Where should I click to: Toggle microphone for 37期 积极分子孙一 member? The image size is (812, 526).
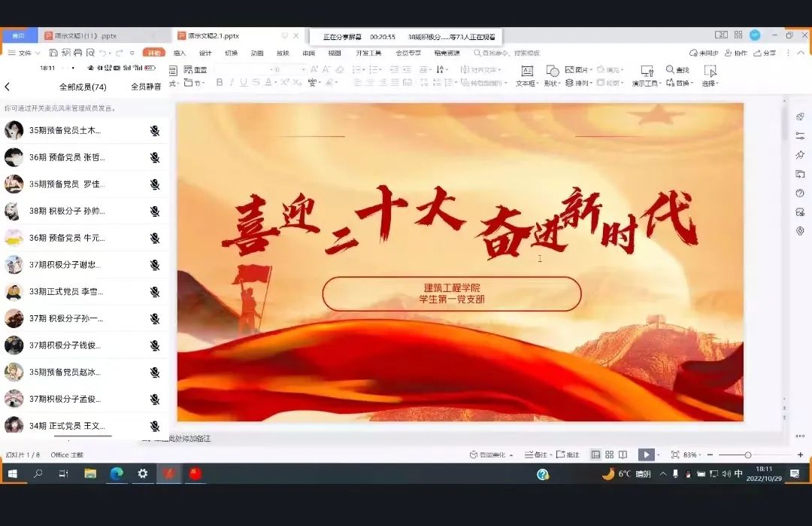pyautogui.click(x=155, y=319)
